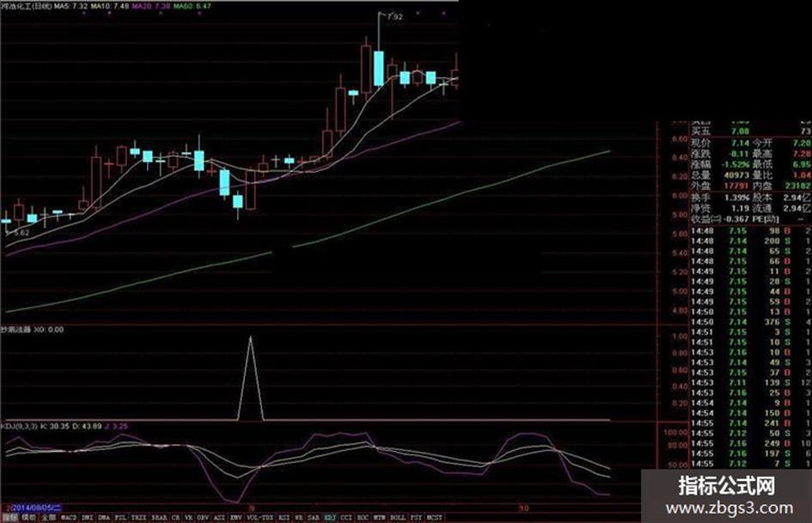Click the KDJ(9,3,3) indicator title

[x=19, y=426]
